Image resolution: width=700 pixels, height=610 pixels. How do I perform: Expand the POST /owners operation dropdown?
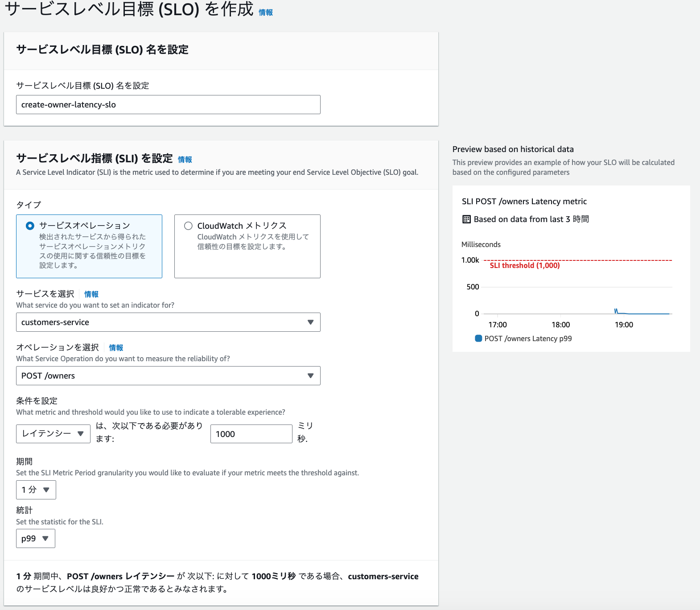[x=168, y=376]
